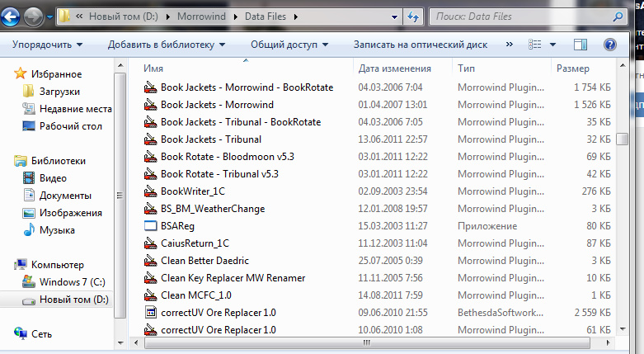Click the 'Сеть' network icon
Screen dimensions: 644x354
(21, 333)
